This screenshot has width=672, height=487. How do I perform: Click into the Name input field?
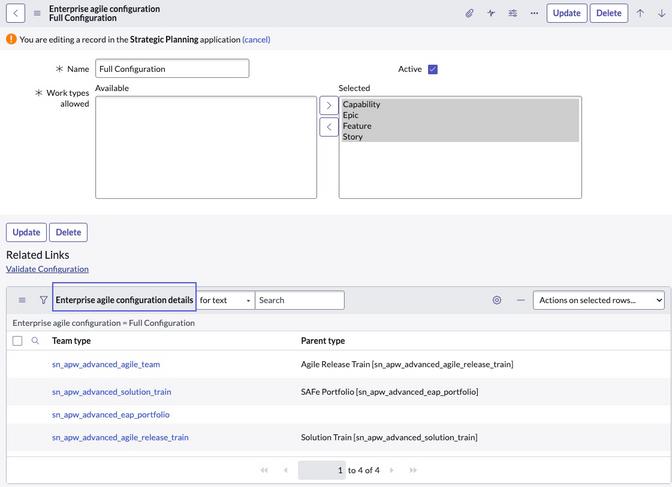pos(172,69)
